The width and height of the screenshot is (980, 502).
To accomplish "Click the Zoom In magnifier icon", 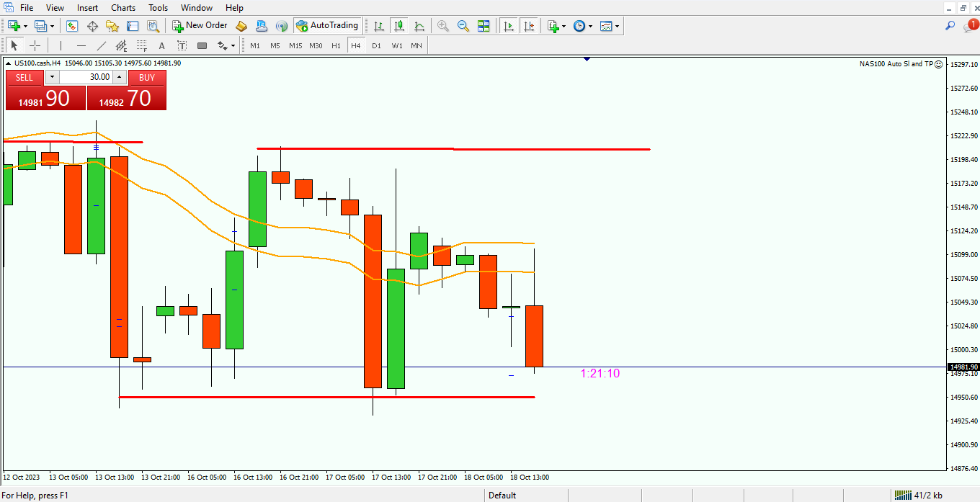I will pyautogui.click(x=443, y=26).
